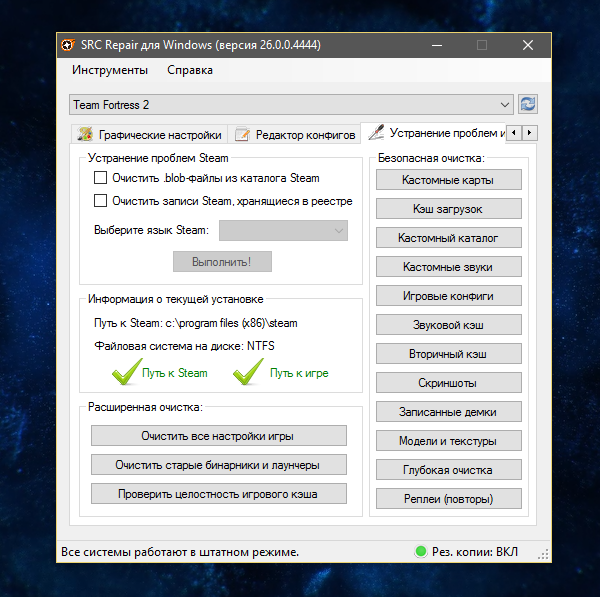The width and height of the screenshot is (600, 597).
Task: Open the Team Fortress 2 game dropdown
Action: pyautogui.click(x=291, y=104)
